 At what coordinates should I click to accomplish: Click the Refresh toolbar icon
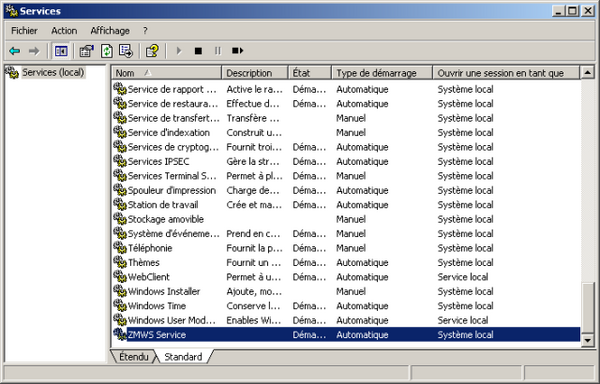(107, 50)
